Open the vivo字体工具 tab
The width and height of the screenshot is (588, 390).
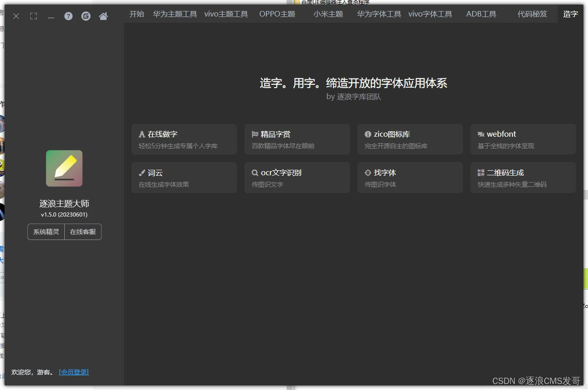[x=430, y=14]
